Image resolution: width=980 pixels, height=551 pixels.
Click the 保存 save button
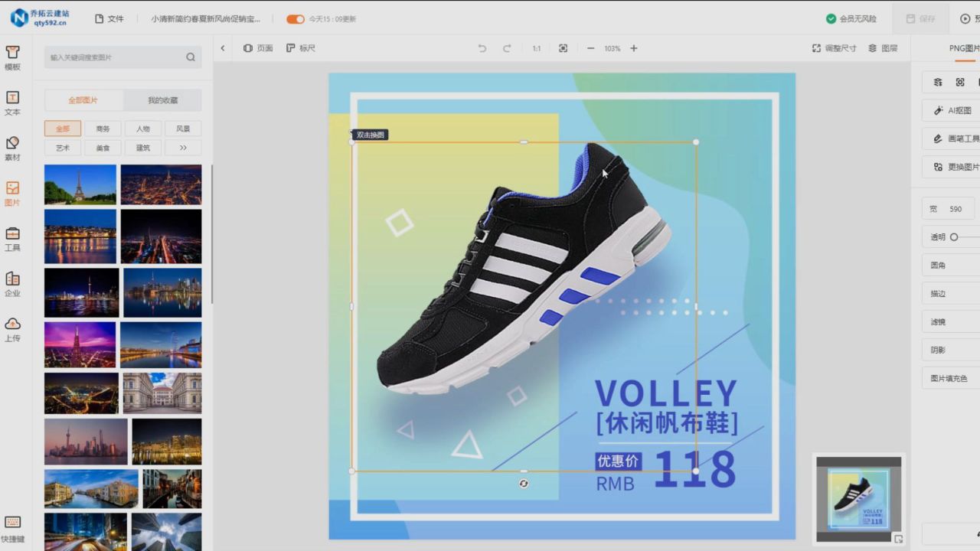click(x=920, y=18)
